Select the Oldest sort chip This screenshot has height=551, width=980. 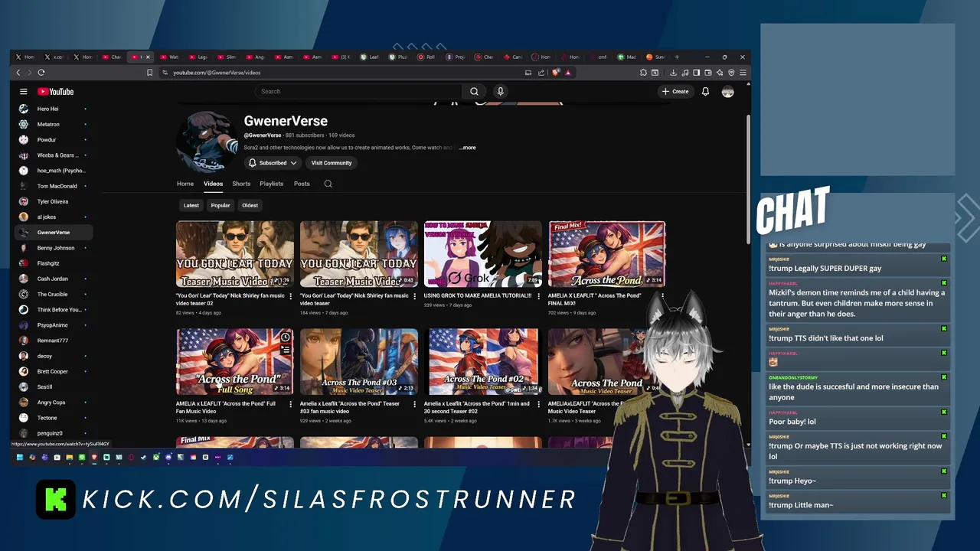(x=250, y=205)
